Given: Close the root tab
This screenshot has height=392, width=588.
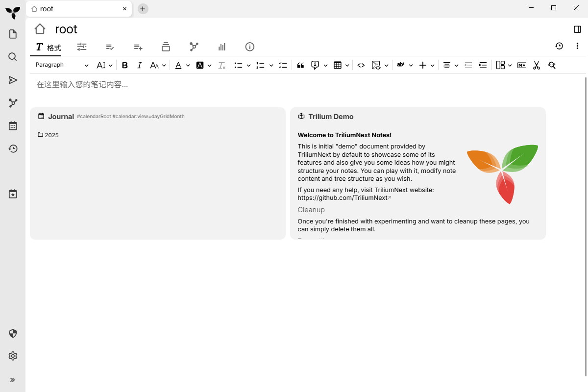Looking at the screenshot, I should 124,9.
